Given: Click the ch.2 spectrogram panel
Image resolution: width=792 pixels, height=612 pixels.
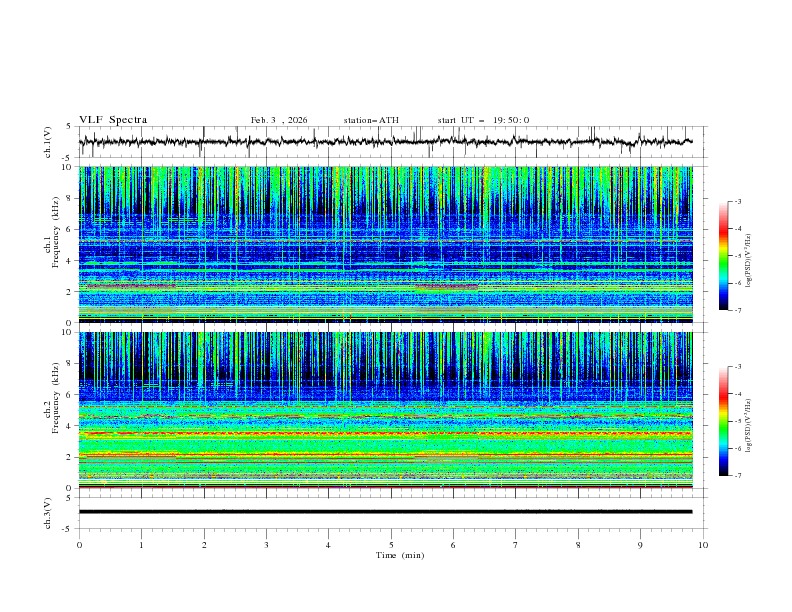Looking at the screenshot, I should pyautogui.click(x=385, y=410).
